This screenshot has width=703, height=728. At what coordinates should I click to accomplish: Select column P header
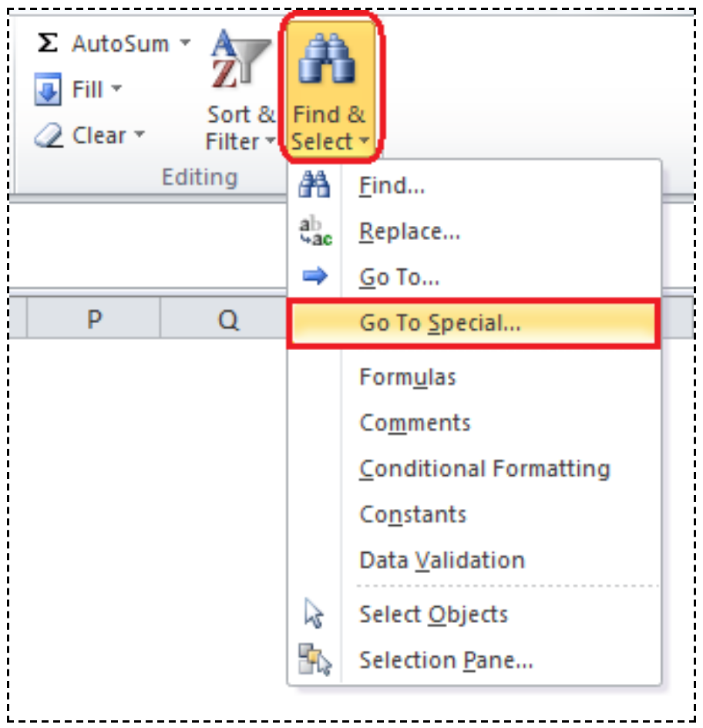coord(94,318)
